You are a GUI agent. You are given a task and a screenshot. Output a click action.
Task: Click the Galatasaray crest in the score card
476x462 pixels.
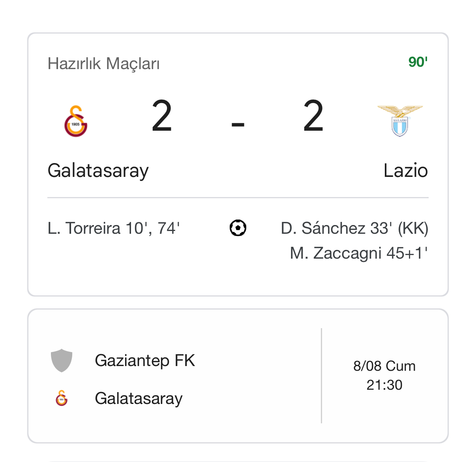(x=76, y=121)
